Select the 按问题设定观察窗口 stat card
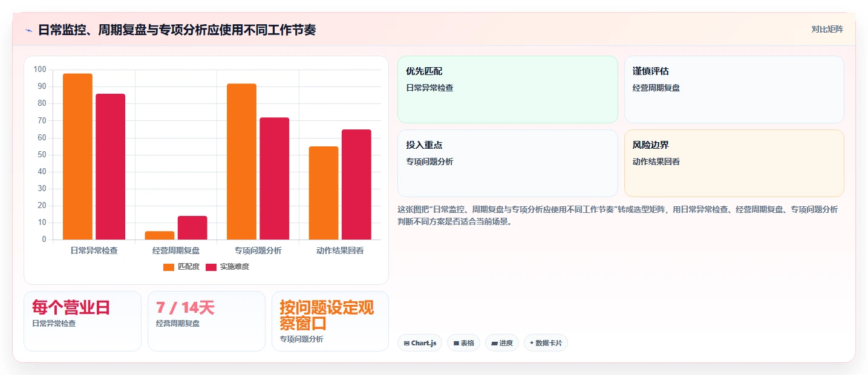The image size is (868, 375). pyautogui.click(x=330, y=321)
